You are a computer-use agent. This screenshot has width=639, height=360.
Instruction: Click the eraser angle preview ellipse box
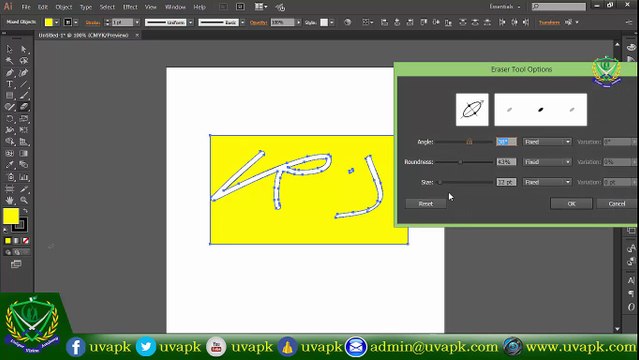(x=472, y=110)
